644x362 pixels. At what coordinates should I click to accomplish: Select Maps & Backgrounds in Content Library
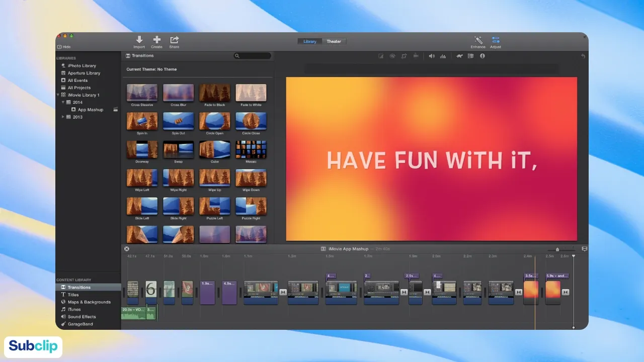coord(88,302)
